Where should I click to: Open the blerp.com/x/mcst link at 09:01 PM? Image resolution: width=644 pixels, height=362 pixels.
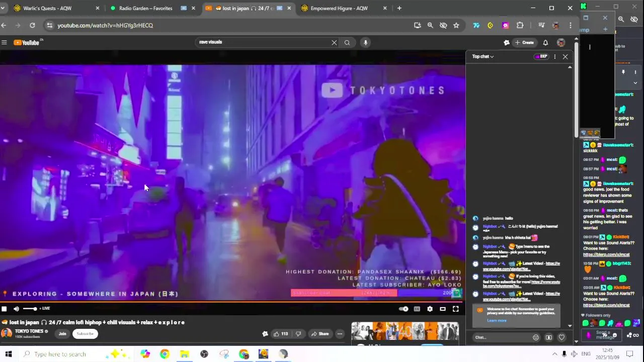pyautogui.click(x=606, y=255)
